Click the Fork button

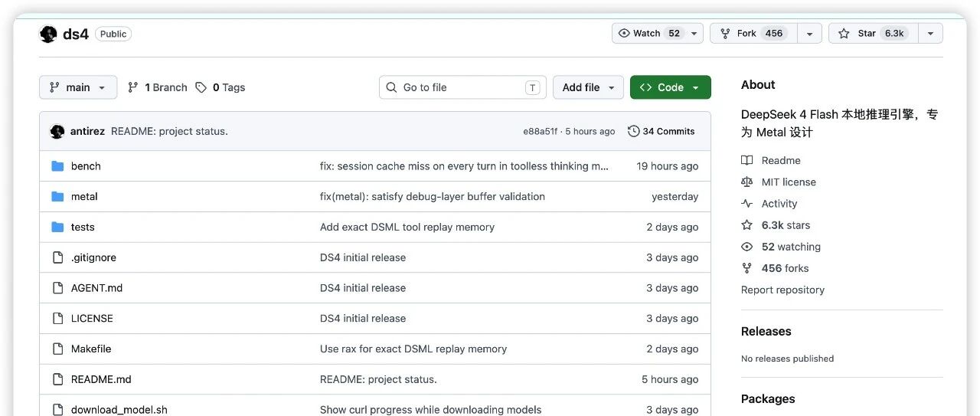point(753,34)
